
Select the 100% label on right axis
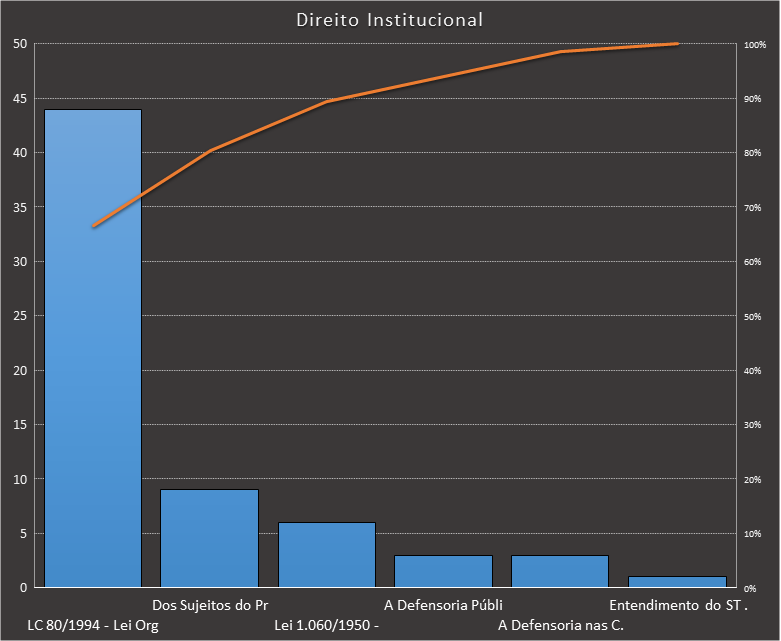(755, 45)
